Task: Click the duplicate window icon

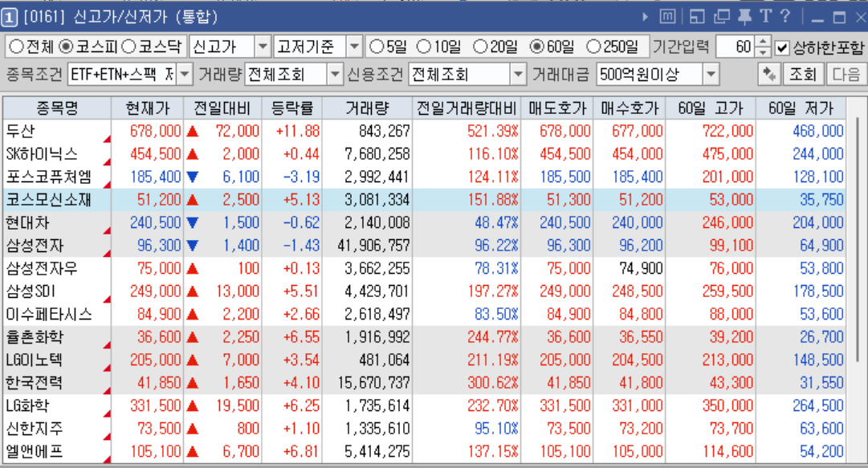Action: (721, 17)
